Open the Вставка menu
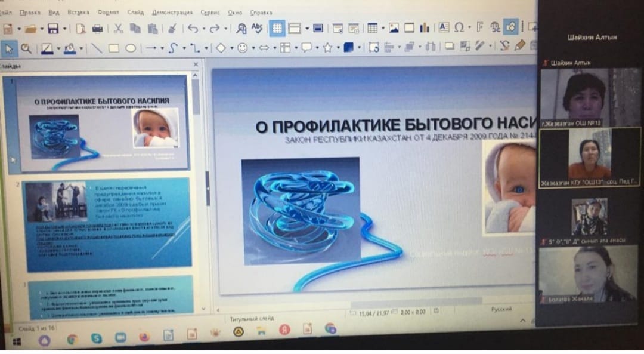644x354 pixels. (x=78, y=12)
